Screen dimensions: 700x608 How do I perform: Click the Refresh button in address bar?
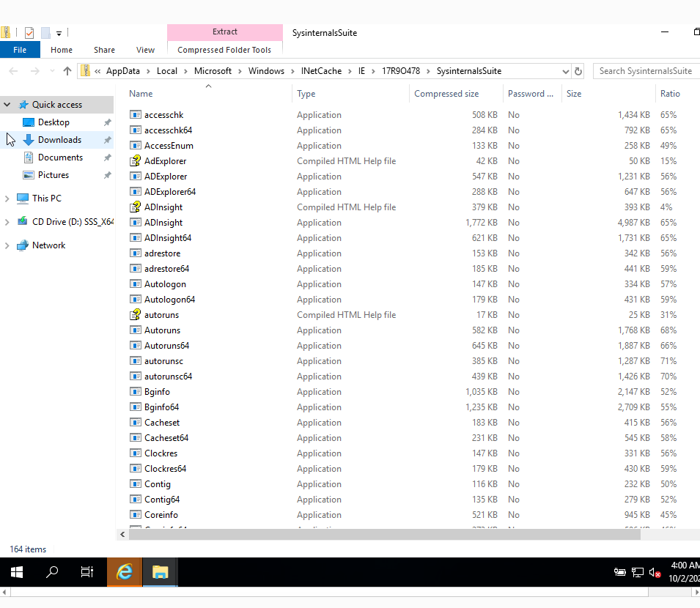click(x=578, y=71)
